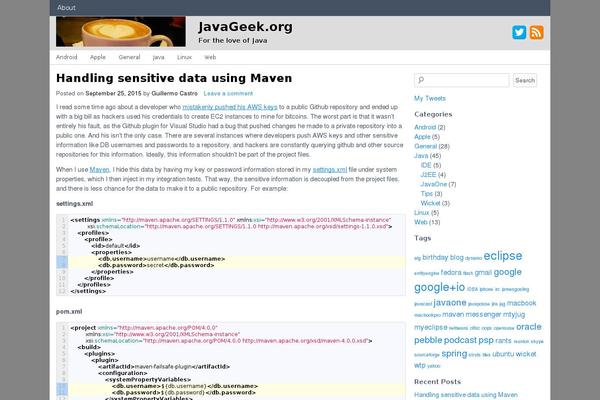Open the post title Handling sensitive data using Maven
The height and width of the screenshot is (400, 600).
coord(174,78)
